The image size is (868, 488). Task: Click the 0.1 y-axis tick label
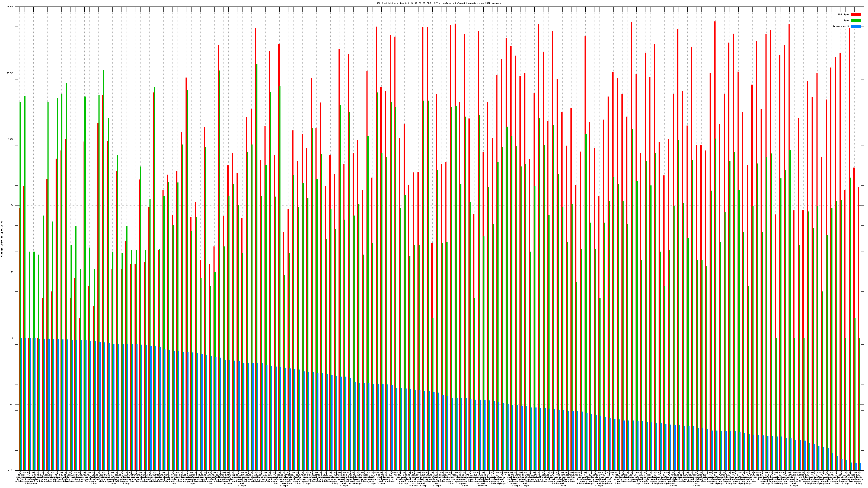[x=12, y=404]
